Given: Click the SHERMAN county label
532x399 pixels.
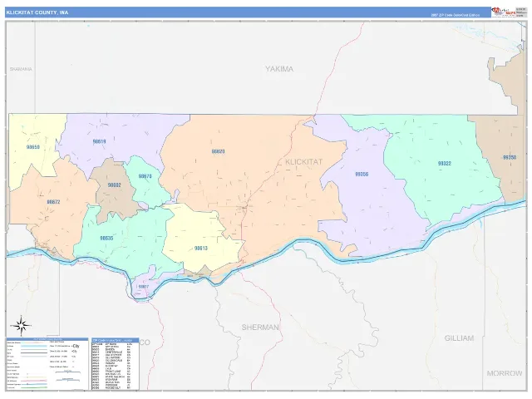Looking at the screenshot, I should coord(260,328).
